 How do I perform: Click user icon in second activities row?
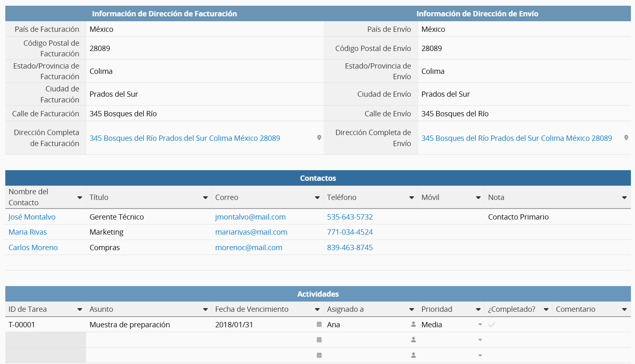click(413, 340)
